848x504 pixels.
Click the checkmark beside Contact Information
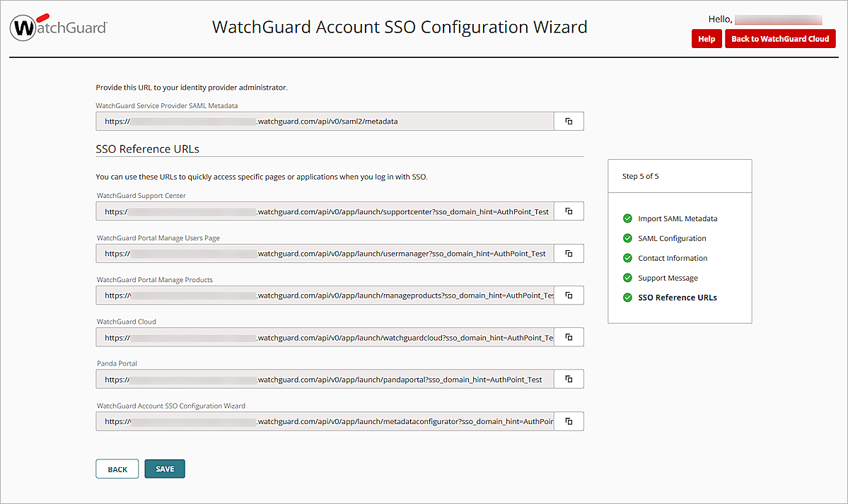(627, 258)
